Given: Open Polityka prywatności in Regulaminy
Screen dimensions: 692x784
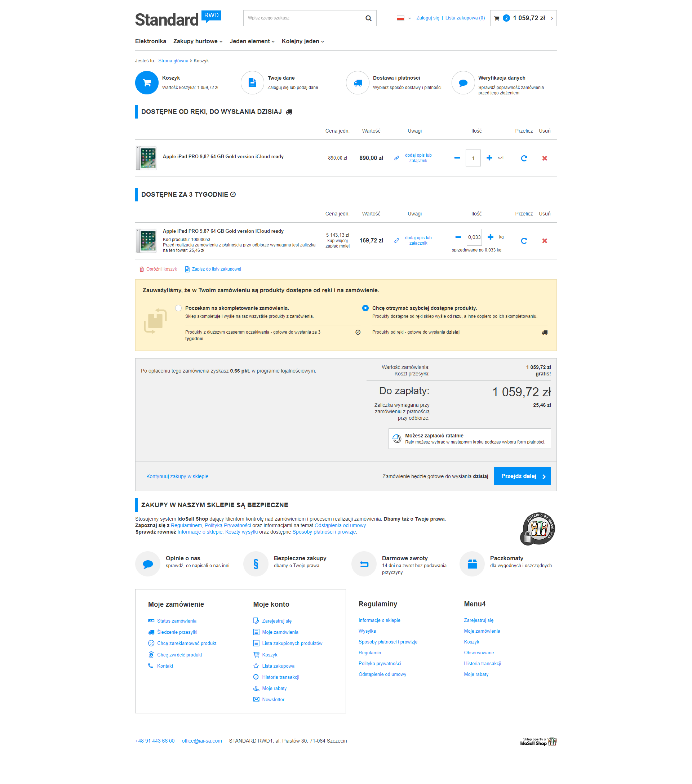Looking at the screenshot, I should [x=380, y=663].
